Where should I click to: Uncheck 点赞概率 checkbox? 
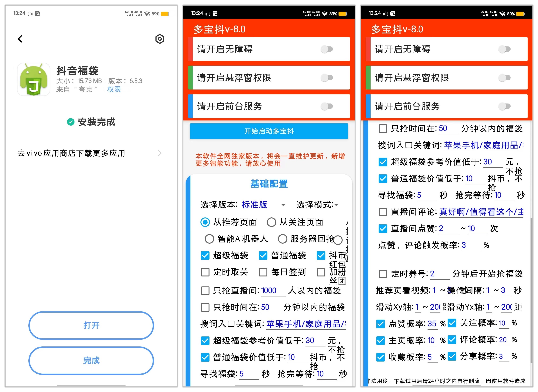click(x=381, y=324)
